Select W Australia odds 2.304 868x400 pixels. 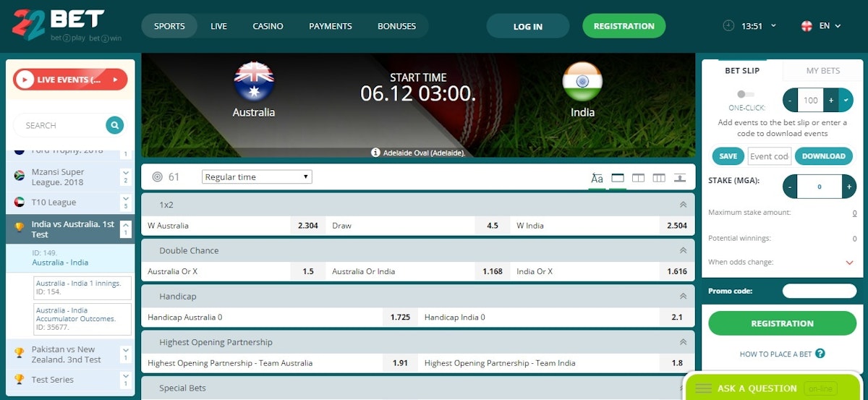tap(307, 226)
